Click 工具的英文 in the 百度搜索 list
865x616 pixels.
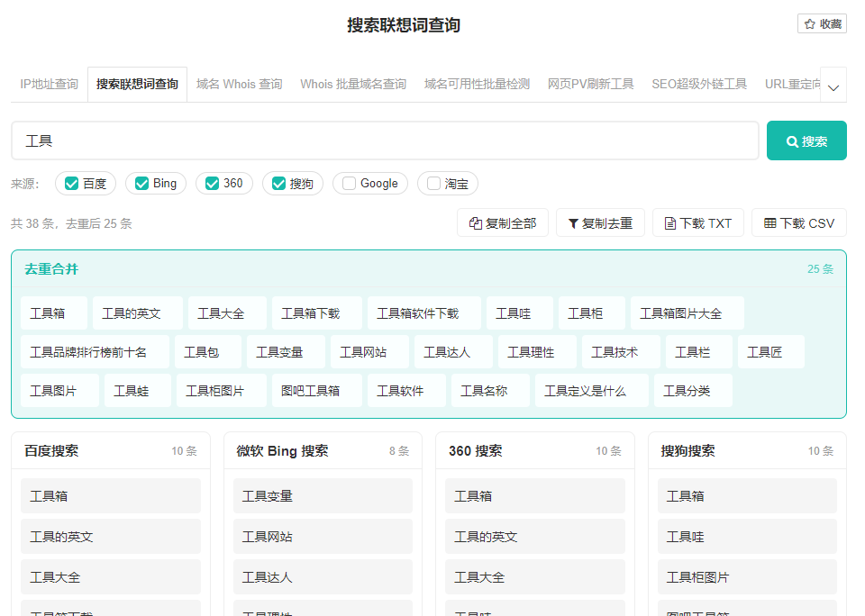[111, 537]
